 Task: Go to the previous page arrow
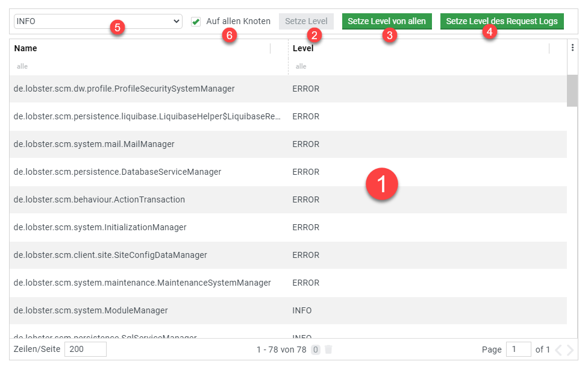point(558,350)
